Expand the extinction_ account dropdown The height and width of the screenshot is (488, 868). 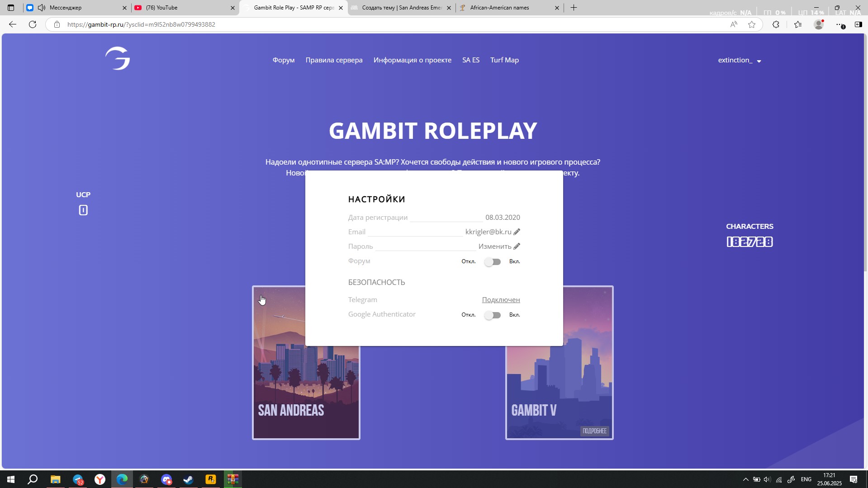[740, 60]
